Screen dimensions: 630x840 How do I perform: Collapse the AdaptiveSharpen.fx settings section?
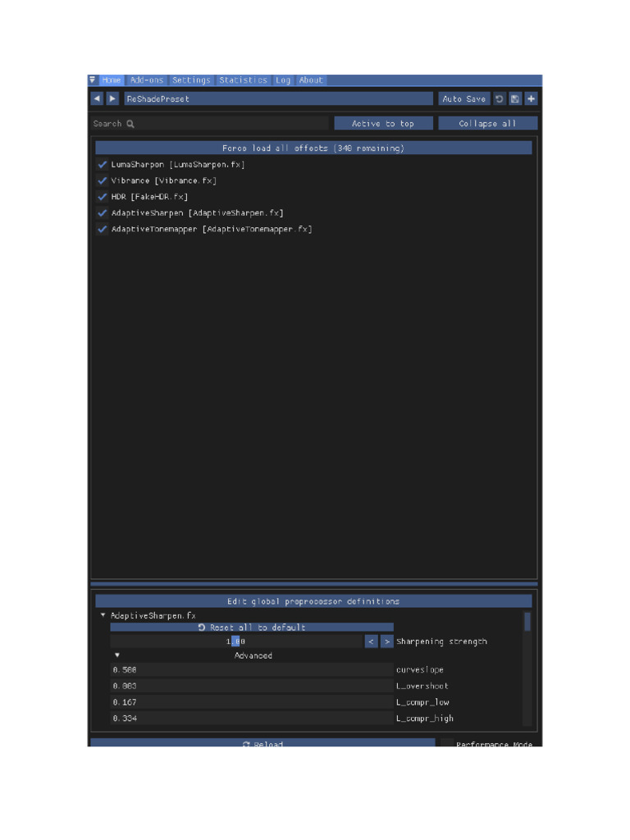click(x=103, y=615)
